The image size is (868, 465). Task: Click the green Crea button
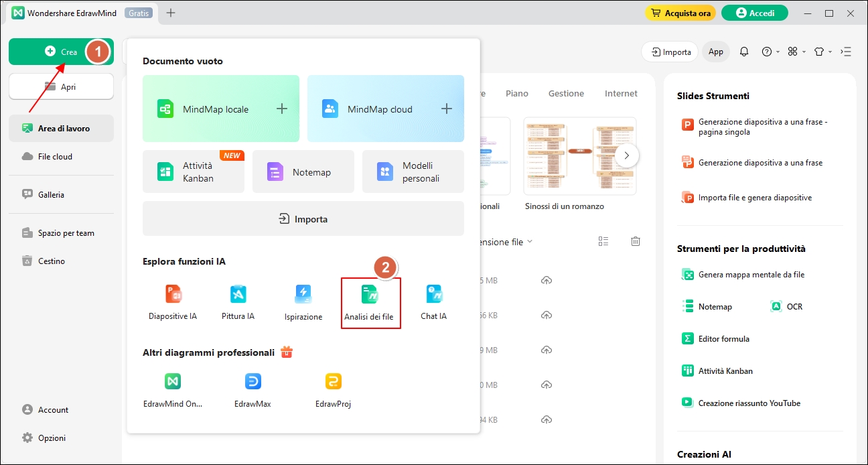[x=61, y=52]
